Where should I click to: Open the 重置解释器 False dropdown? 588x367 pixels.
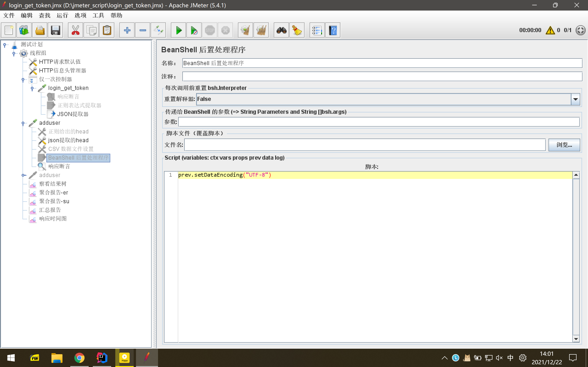point(575,99)
